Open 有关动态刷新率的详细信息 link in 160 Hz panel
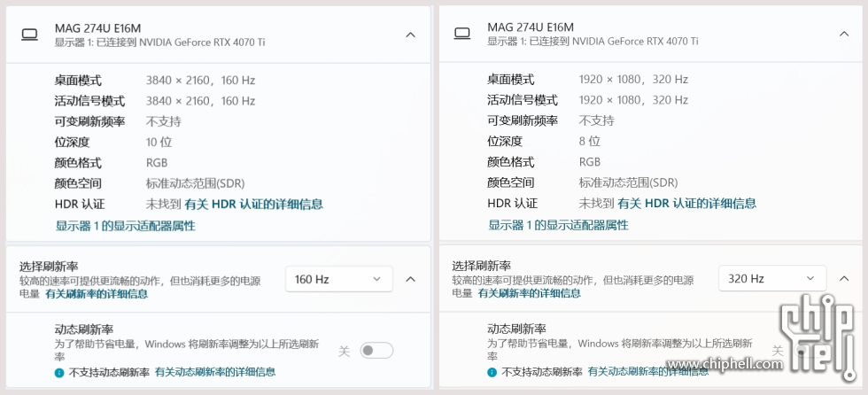Image resolution: width=868 pixels, height=395 pixels. point(214,372)
